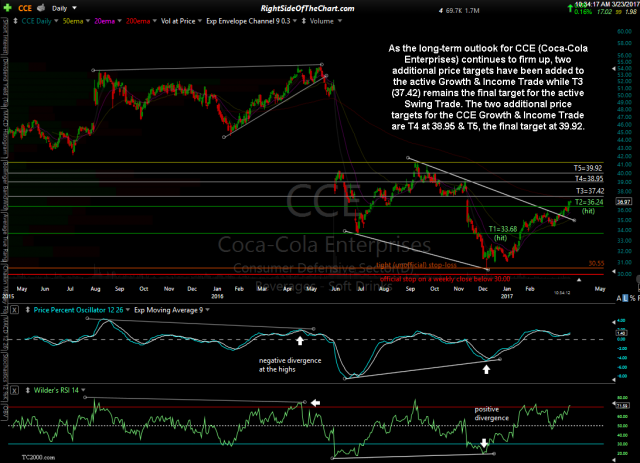Click the T1=33.68 target label
The height and width of the screenshot is (463, 640).
coord(503,229)
